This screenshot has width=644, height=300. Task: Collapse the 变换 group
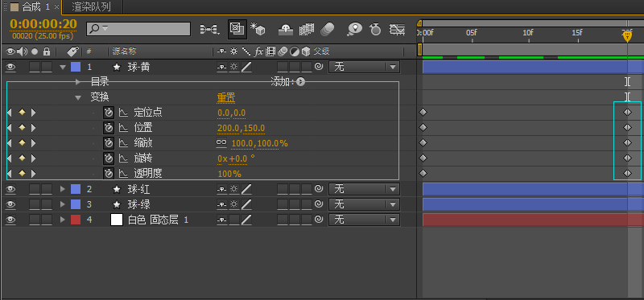click(78, 97)
